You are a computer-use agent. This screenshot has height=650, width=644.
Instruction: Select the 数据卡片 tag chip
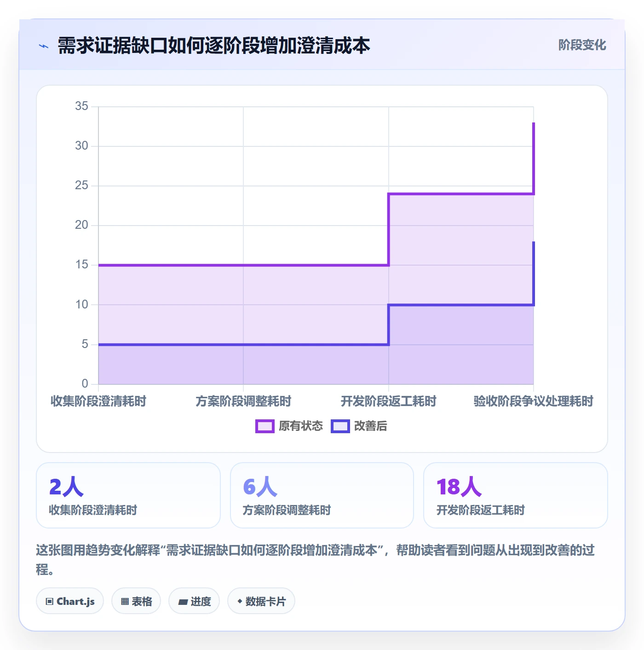pos(261,601)
